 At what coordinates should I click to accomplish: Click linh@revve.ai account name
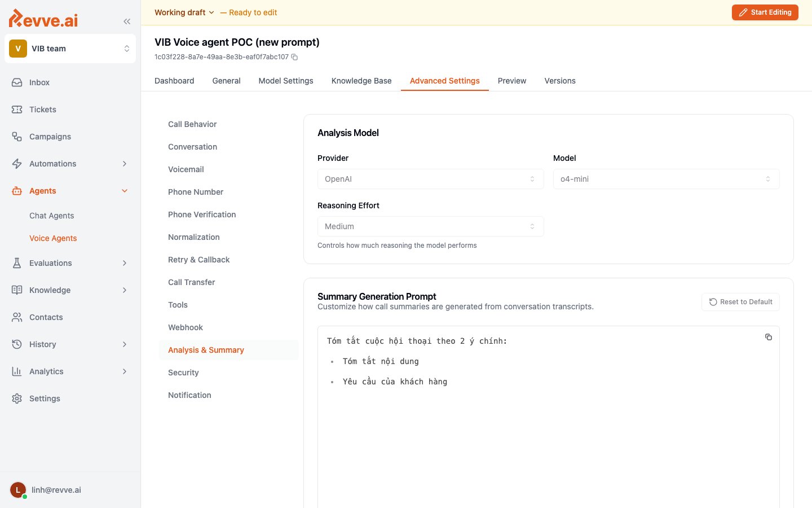[56, 490]
